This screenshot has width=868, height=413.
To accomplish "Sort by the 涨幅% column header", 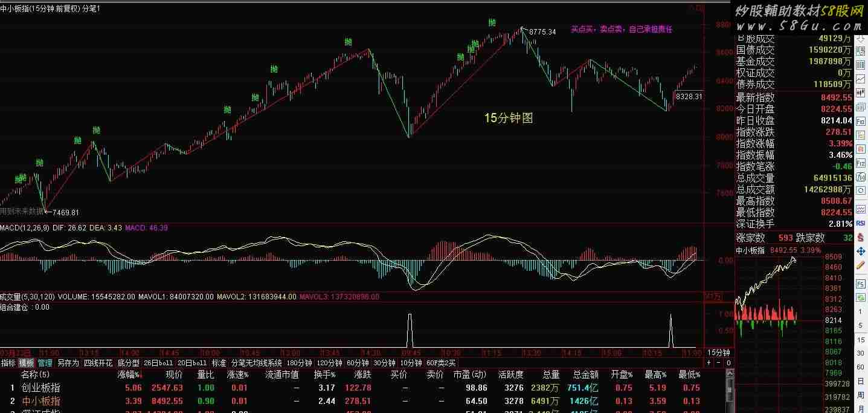I will click(129, 375).
